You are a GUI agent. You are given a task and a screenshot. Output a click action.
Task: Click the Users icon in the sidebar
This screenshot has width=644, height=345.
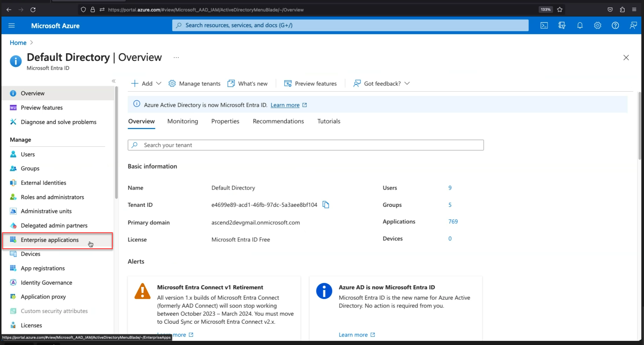click(x=13, y=154)
